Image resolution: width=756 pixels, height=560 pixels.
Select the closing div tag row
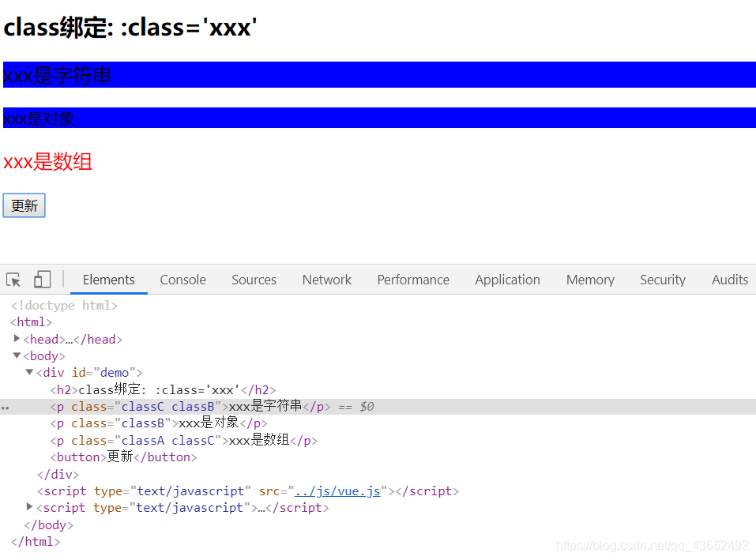(x=378, y=474)
